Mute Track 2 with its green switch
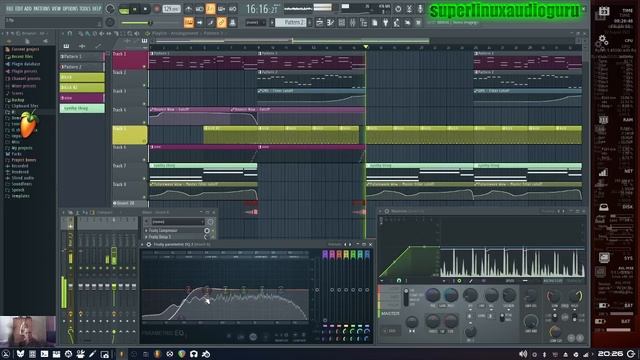This screenshot has width=640, height=360. (x=144, y=85)
